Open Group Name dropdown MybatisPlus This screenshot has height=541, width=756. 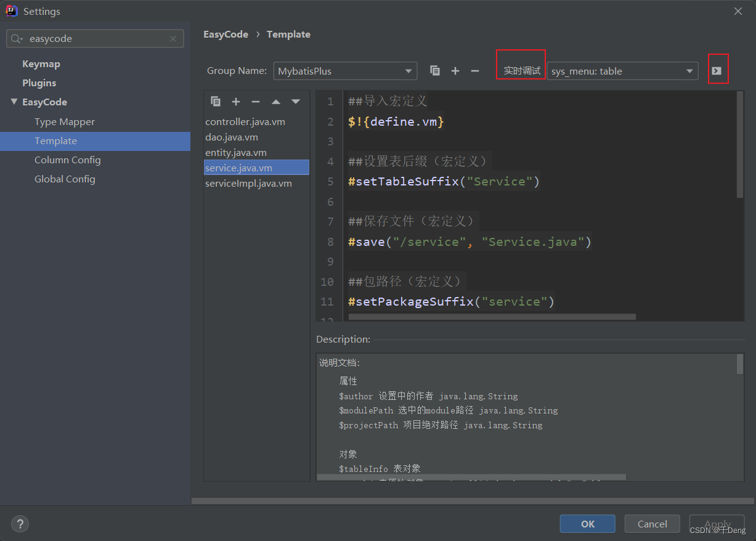point(345,71)
